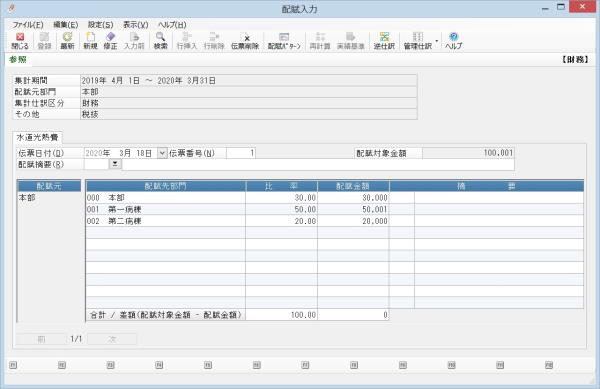The height and width of the screenshot is (389, 600).
Task: Click the 【財務】 label
Action: coord(575,60)
